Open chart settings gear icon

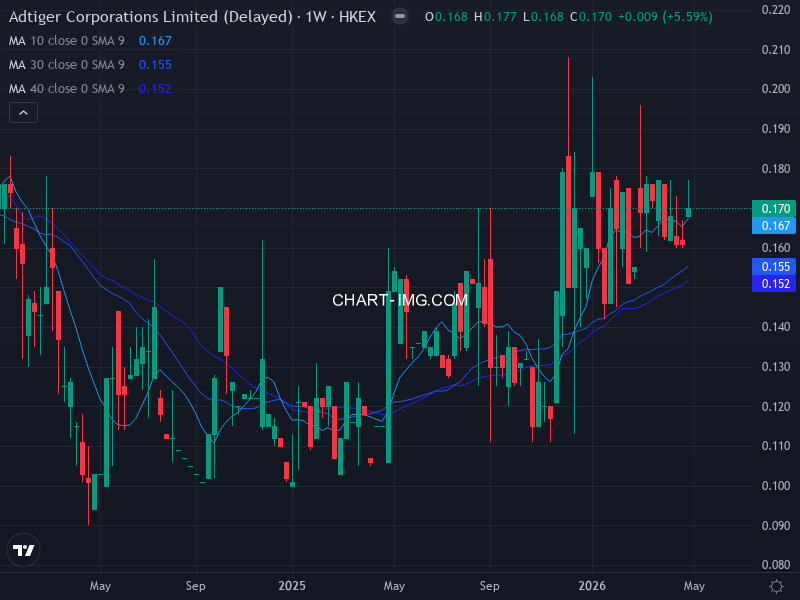tap(776, 586)
